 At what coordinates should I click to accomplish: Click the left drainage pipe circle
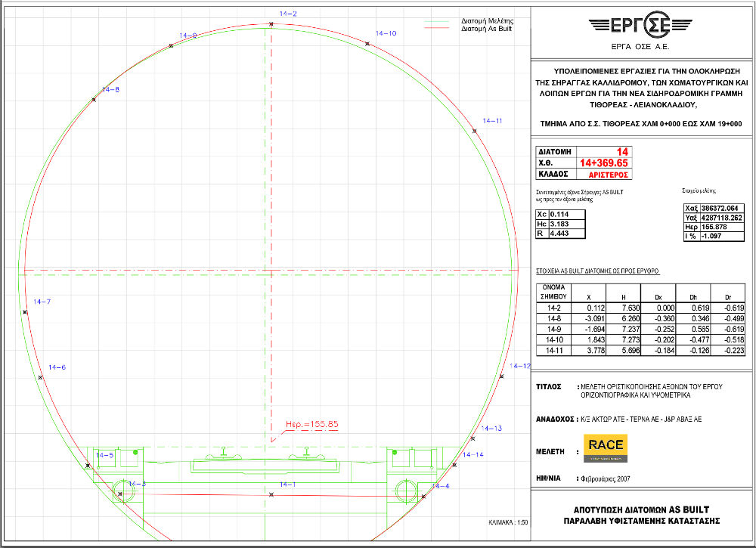click(123, 491)
